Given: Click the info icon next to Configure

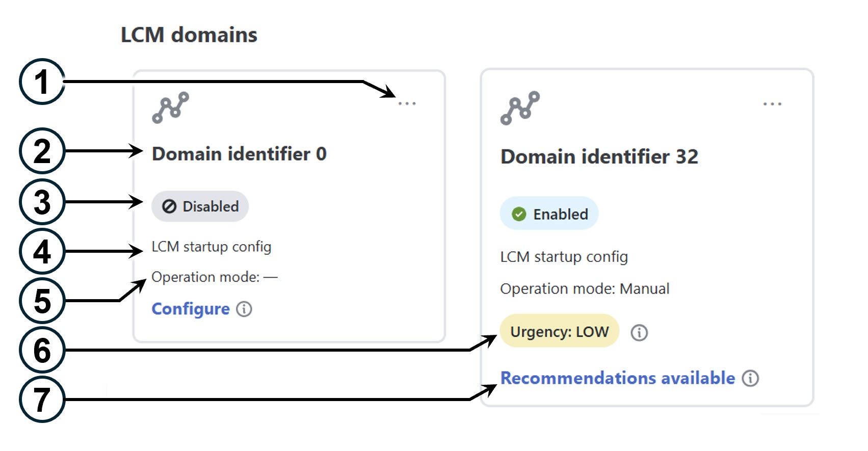Looking at the screenshot, I should (244, 309).
